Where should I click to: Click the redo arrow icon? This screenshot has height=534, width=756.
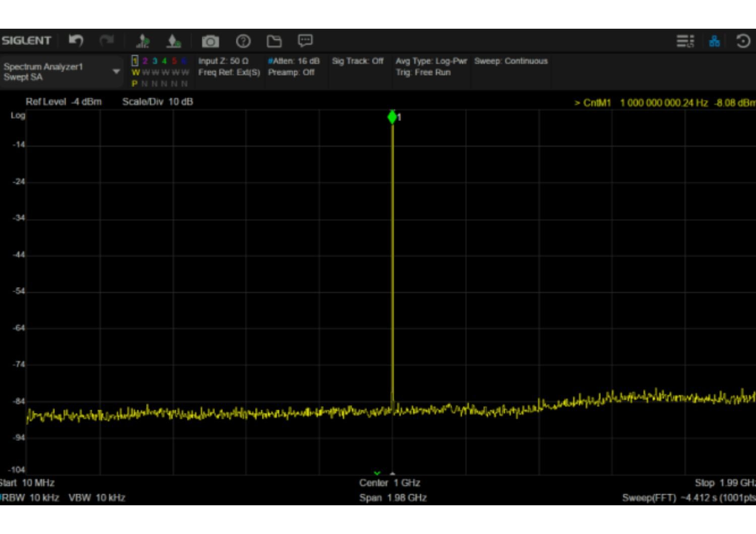(x=106, y=40)
